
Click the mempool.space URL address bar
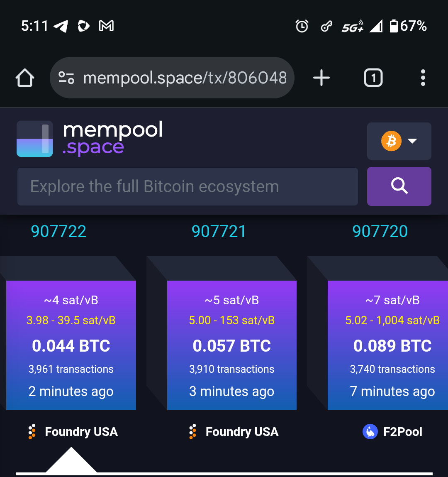(172, 78)
